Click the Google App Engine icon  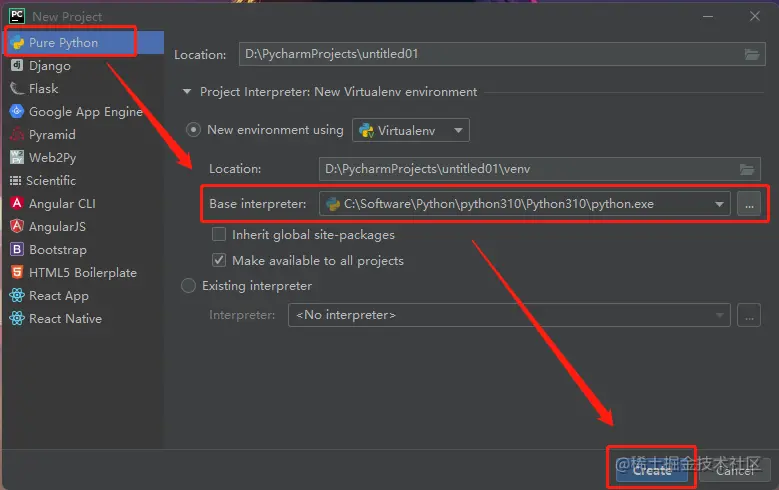(x=17, y=111)
